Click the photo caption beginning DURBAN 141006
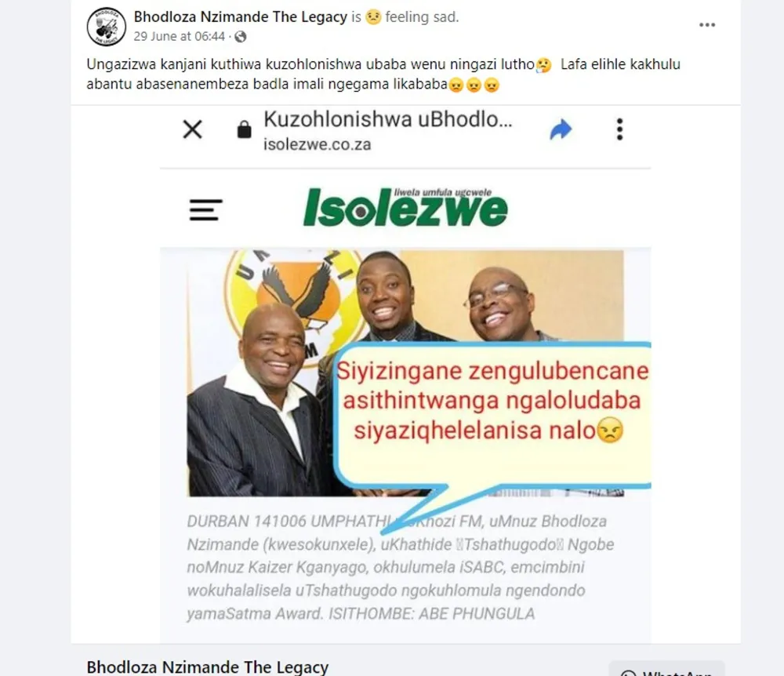The width and height of the screenshot is (784, 676). click(401, 568)
